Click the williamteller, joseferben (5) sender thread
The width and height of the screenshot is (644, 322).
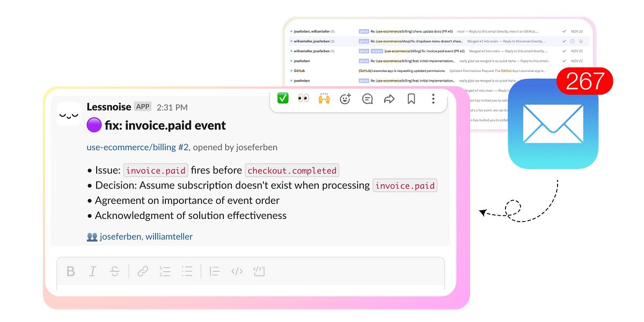314,51
